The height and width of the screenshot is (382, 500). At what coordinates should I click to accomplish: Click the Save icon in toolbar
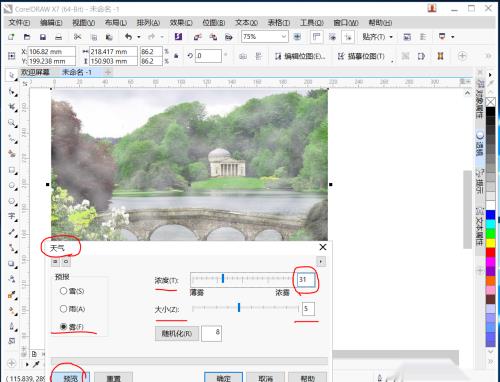pyautogui.click(x=43, y=37)
